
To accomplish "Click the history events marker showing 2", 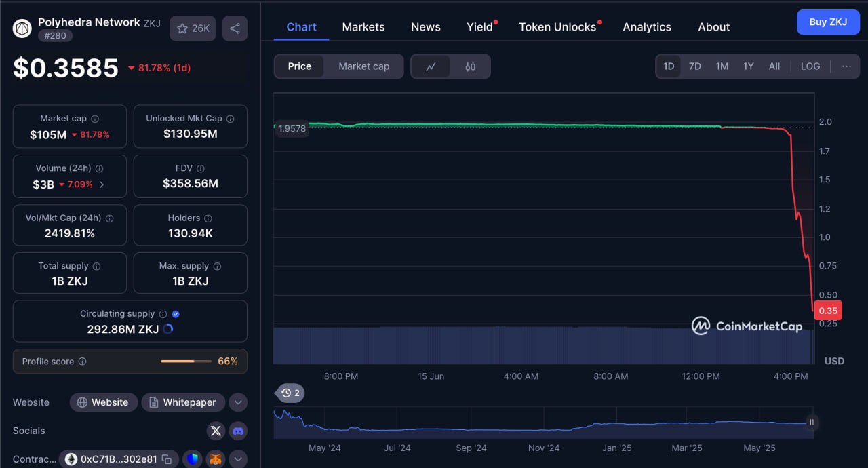I will point(291,393).
